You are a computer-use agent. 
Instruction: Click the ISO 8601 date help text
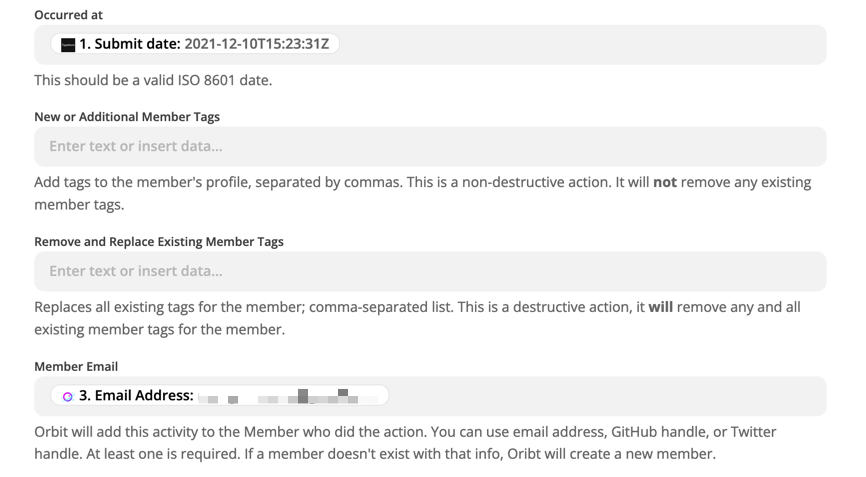(153, 80)
